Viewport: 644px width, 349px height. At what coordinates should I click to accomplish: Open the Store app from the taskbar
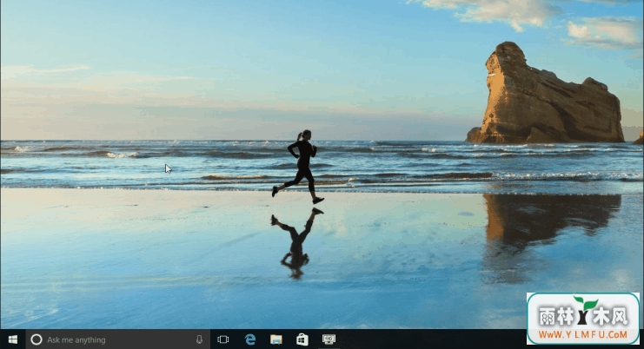(302, 339)
